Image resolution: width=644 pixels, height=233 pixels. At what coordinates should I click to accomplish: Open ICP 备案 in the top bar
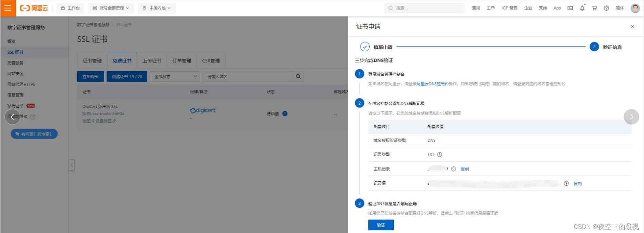[x=509, y=8]
